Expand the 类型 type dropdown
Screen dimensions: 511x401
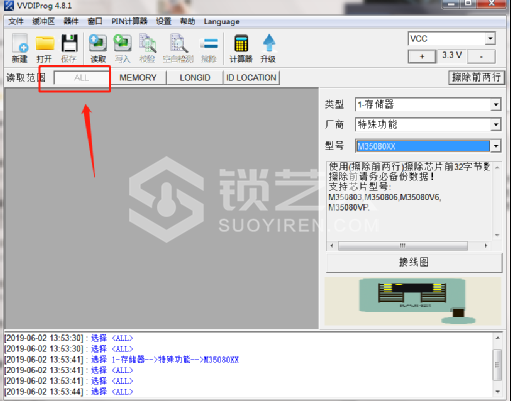(496, 105)
